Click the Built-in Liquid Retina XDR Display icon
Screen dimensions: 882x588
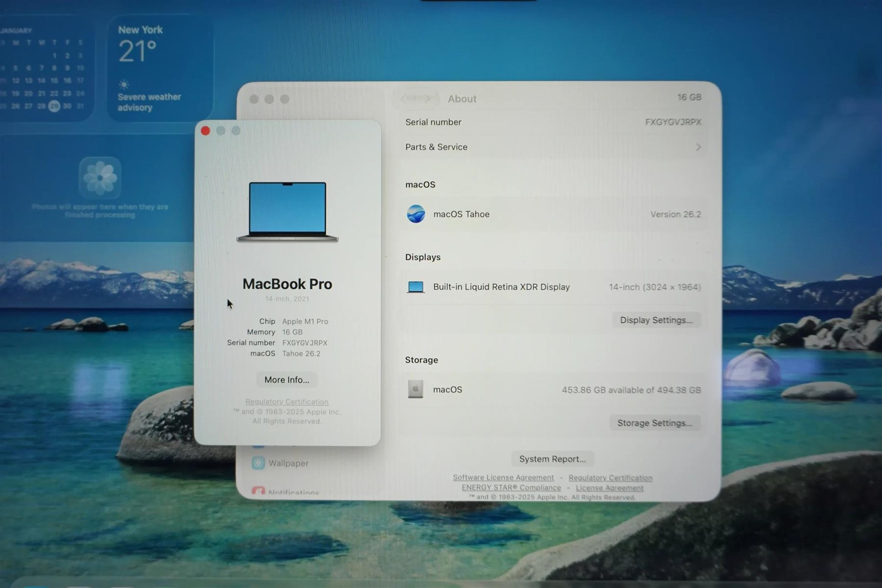[416, 287]
